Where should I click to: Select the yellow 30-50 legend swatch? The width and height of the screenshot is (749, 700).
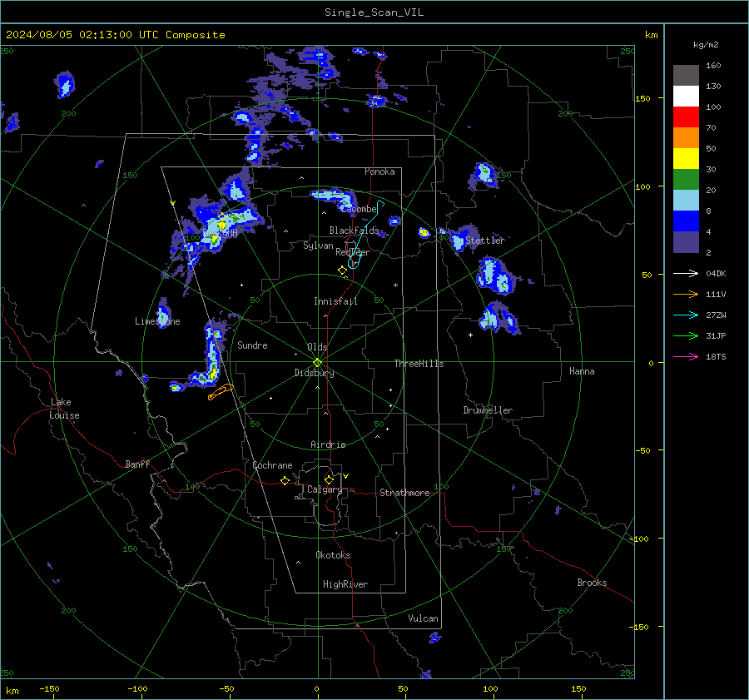pyautogui.click(x=686, y=159)
